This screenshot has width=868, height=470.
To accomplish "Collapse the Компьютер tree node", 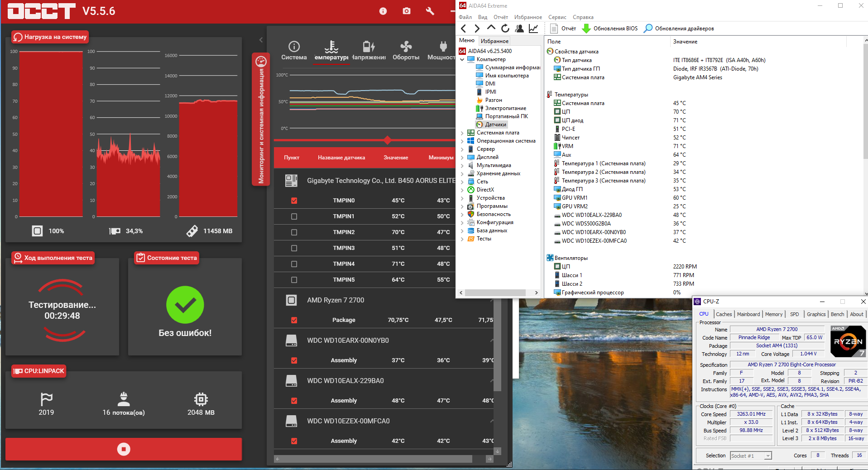I will [462, 59].
